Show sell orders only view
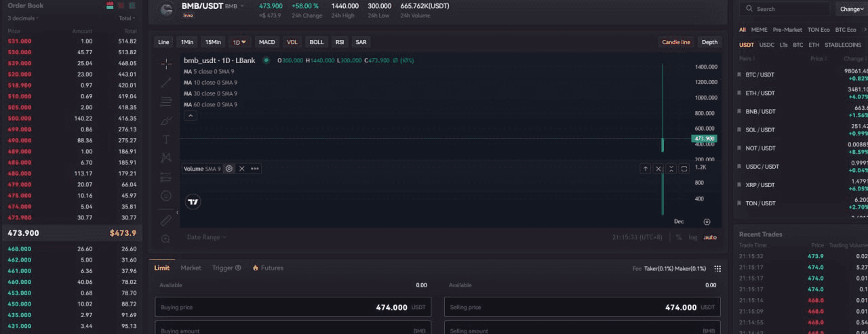This screenshot has height=334, width=868. click(x=121, y=5)
